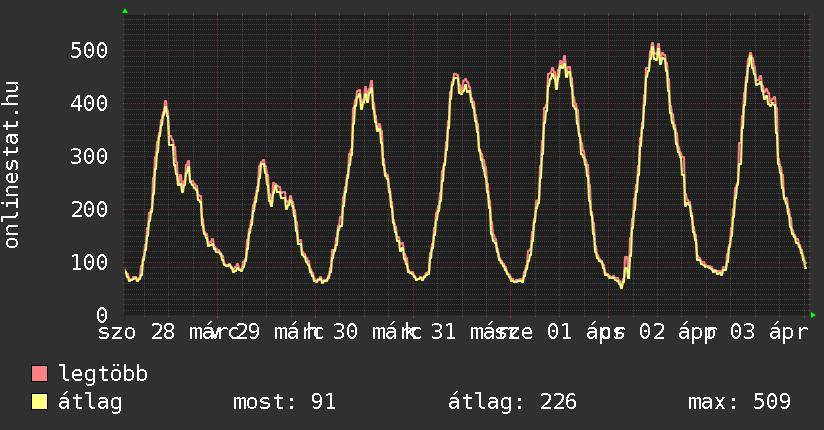This screenshot has height=430, width=824.
Task: Click the 300 label on the y-axis
Action: 89,156
